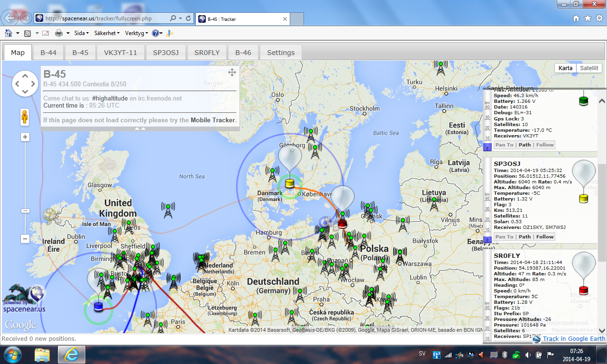The image size is (607, 364).
Task: Click Path for the VK3YT vehicle
Action: coord(524,145)
